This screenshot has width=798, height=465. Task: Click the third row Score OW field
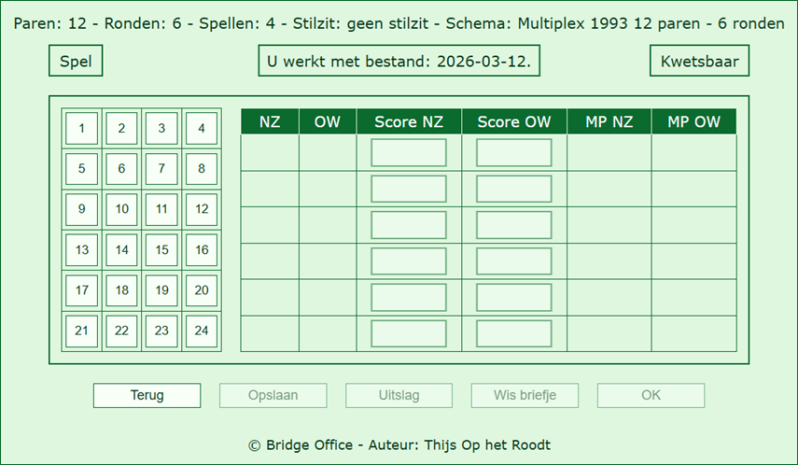(514, 225)
